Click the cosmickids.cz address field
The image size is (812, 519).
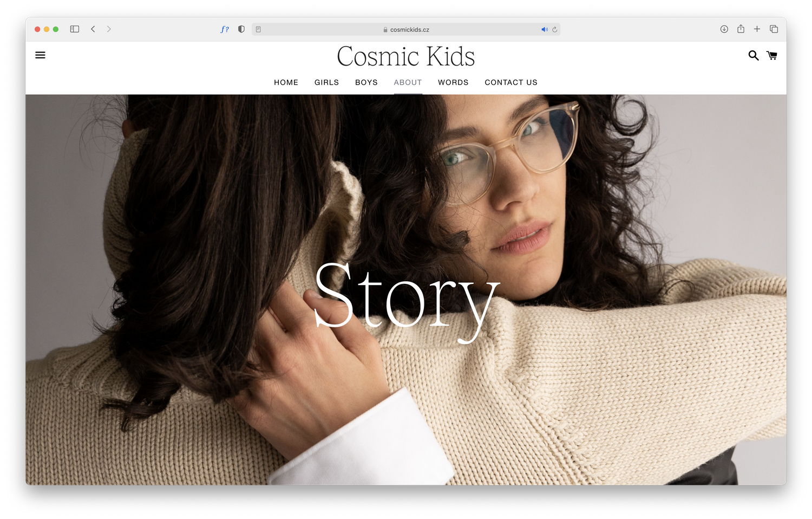coord(406,29)
